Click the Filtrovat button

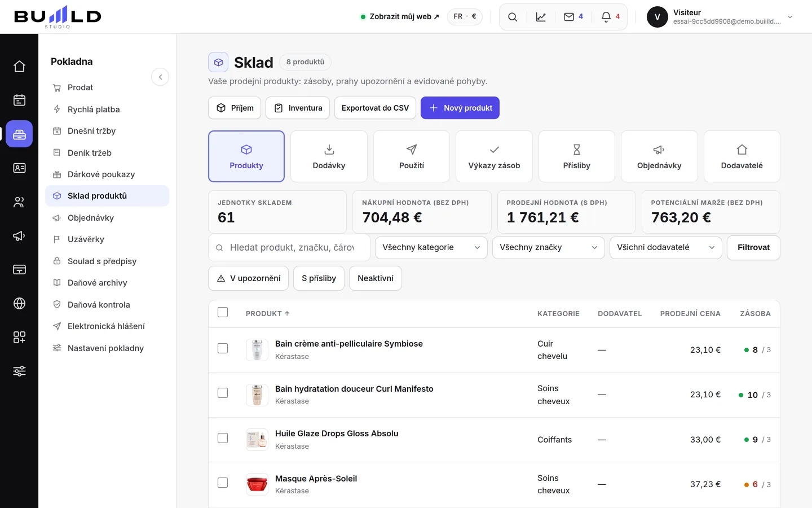tap(753, 248)
